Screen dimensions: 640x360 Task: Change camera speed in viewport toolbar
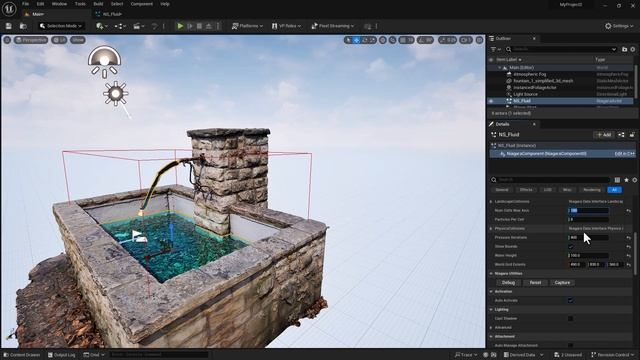tap(466, 40)
